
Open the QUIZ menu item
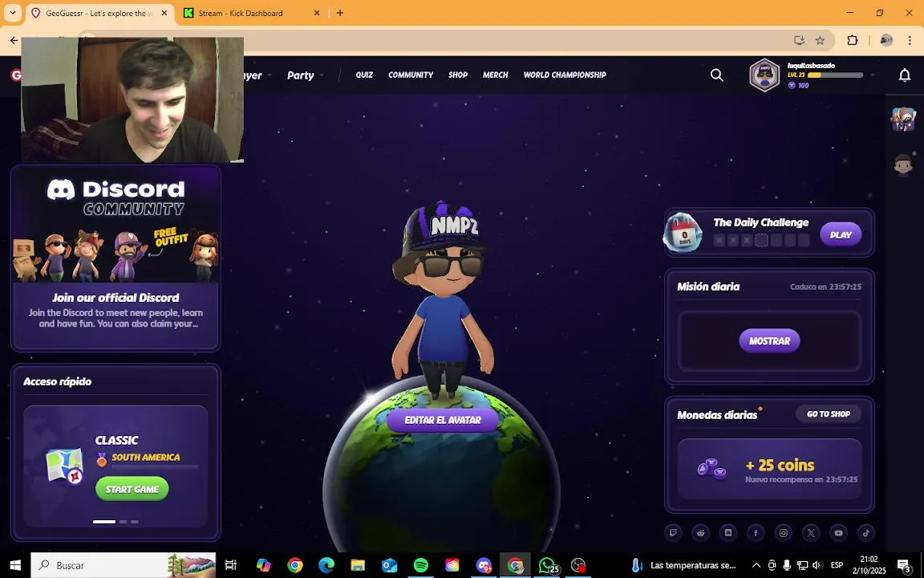tap(364, 75)
